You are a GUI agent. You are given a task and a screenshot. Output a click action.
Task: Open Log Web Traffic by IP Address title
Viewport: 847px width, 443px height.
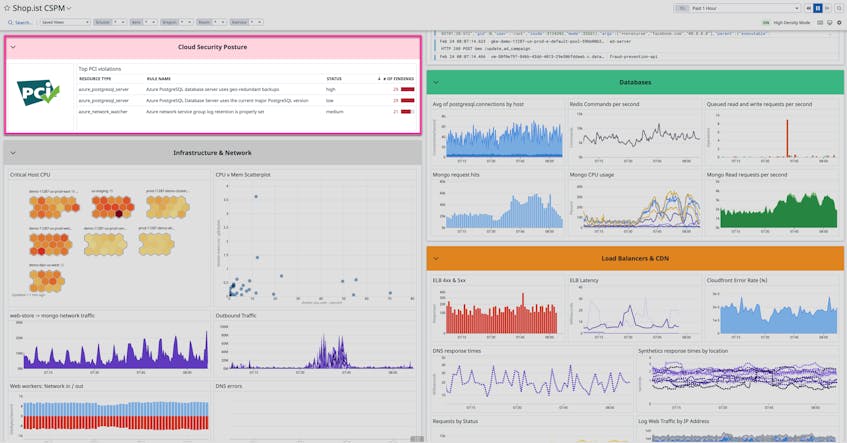coord(674,421)
